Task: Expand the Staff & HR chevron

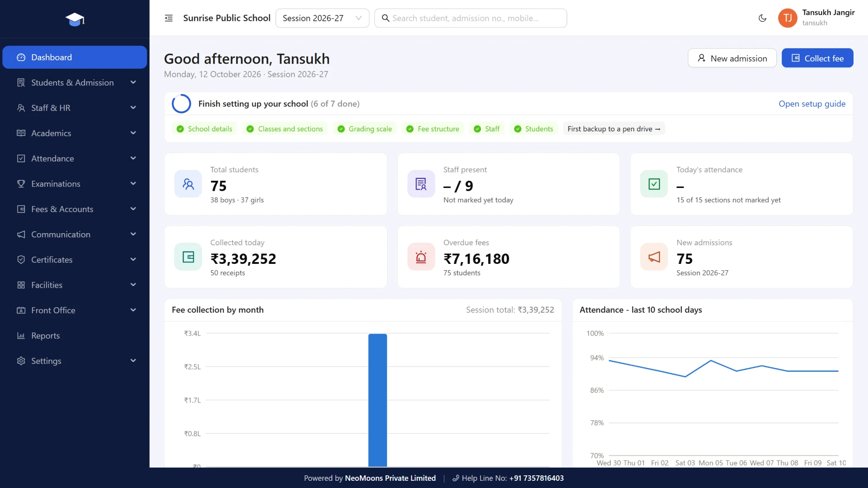Action: [x=133, y=108]
